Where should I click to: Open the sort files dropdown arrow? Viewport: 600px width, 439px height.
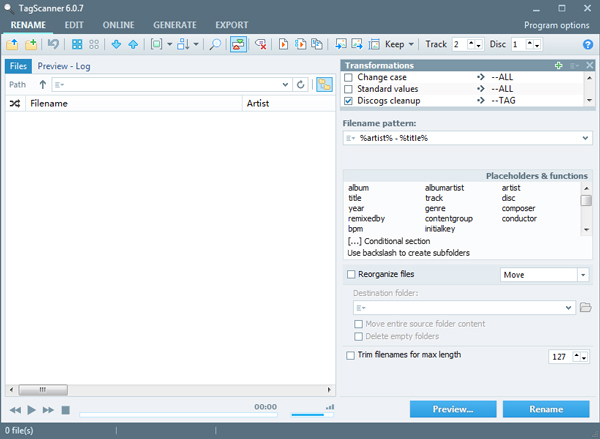[196, 44]
